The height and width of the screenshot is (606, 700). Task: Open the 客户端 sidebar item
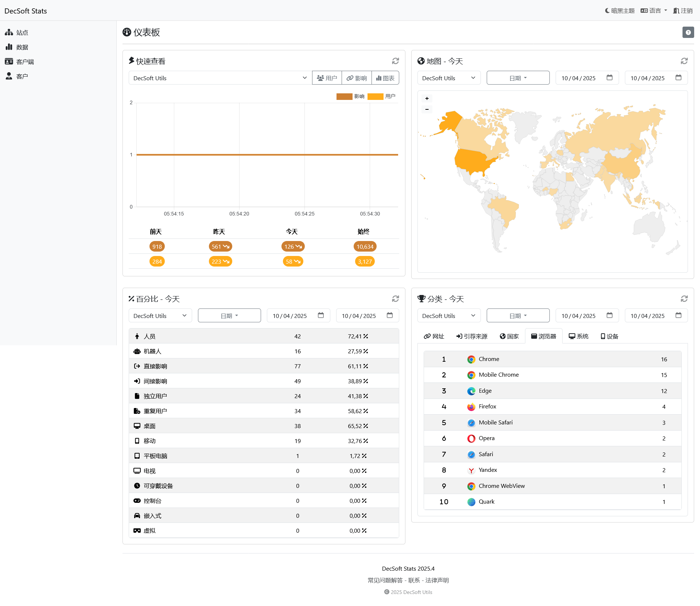pos(26,61)
